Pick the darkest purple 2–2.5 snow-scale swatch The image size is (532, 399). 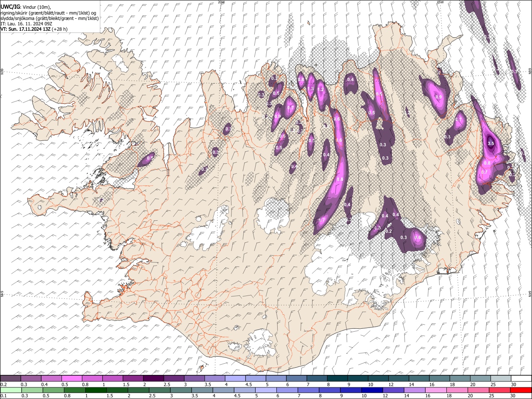pyautogui.click(x=153, y=379)
